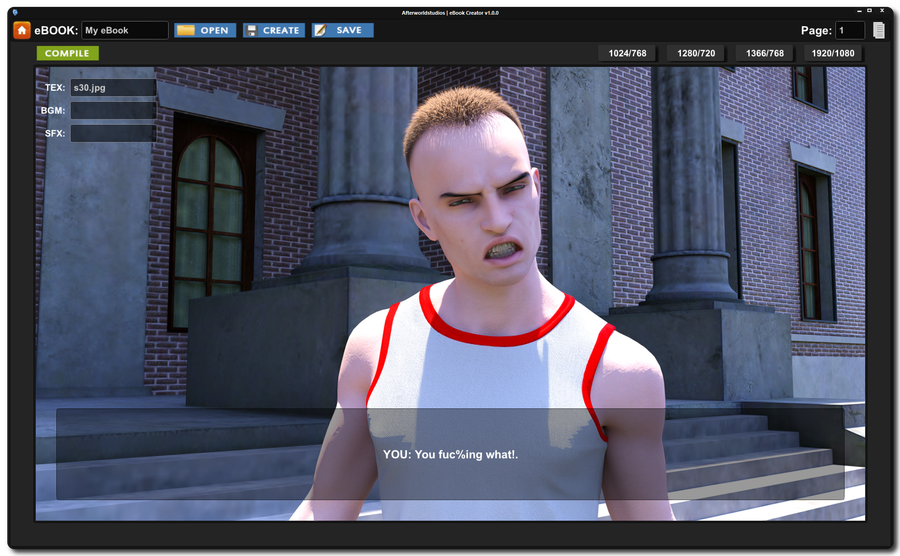Click the dialogue text 'YOU: You fuc%ing what!.'
900x556 pixels.
(x=451, y=454)
